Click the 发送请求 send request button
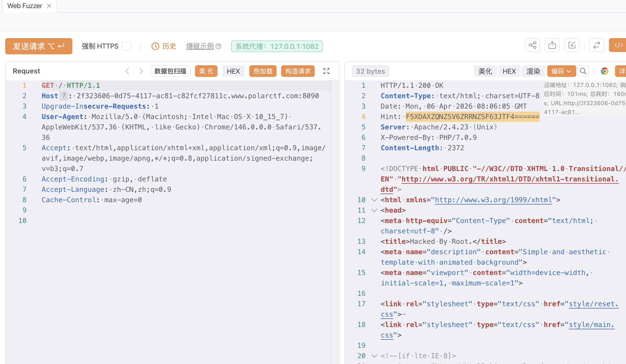This screenshot has height=364, width=626. [x=39, y=46]
